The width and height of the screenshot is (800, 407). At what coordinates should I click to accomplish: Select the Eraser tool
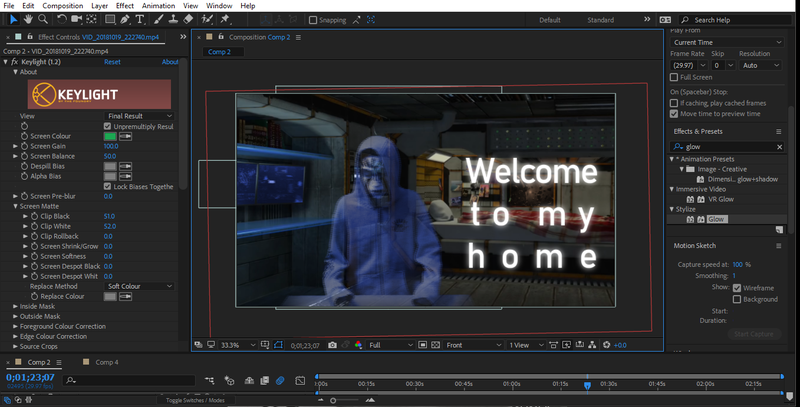(188, 19)
